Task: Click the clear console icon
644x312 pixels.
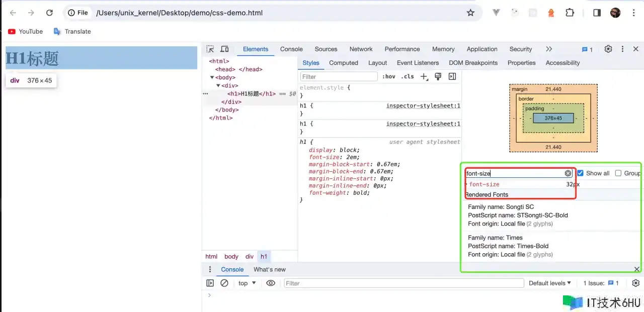Action: 224,283
